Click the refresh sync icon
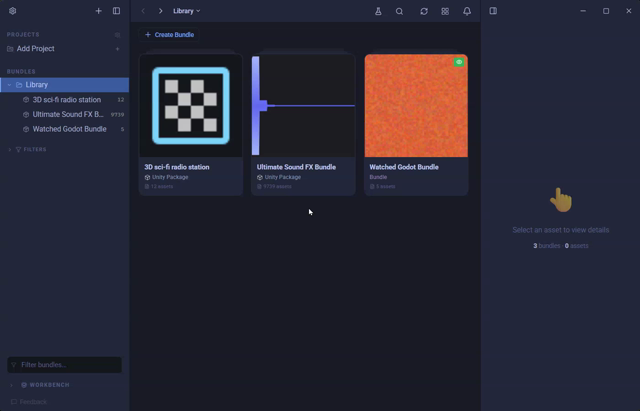640x411 pixels. (424, 11)
